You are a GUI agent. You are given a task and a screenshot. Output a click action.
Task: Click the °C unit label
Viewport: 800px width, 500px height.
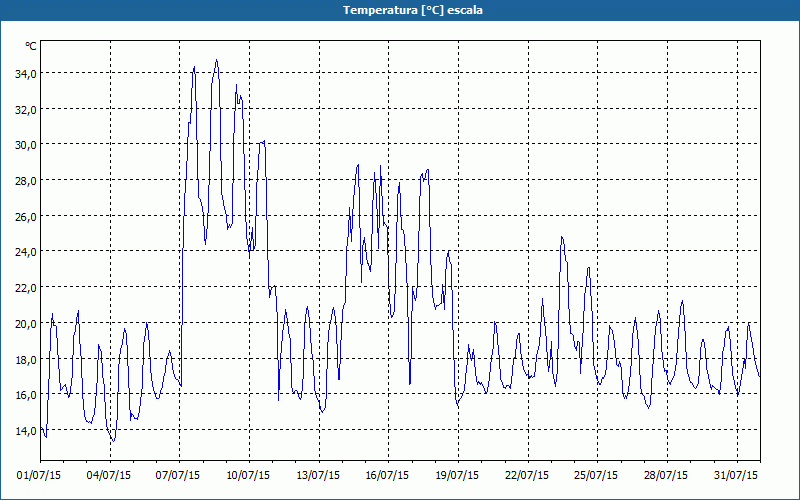coord(31,46)
